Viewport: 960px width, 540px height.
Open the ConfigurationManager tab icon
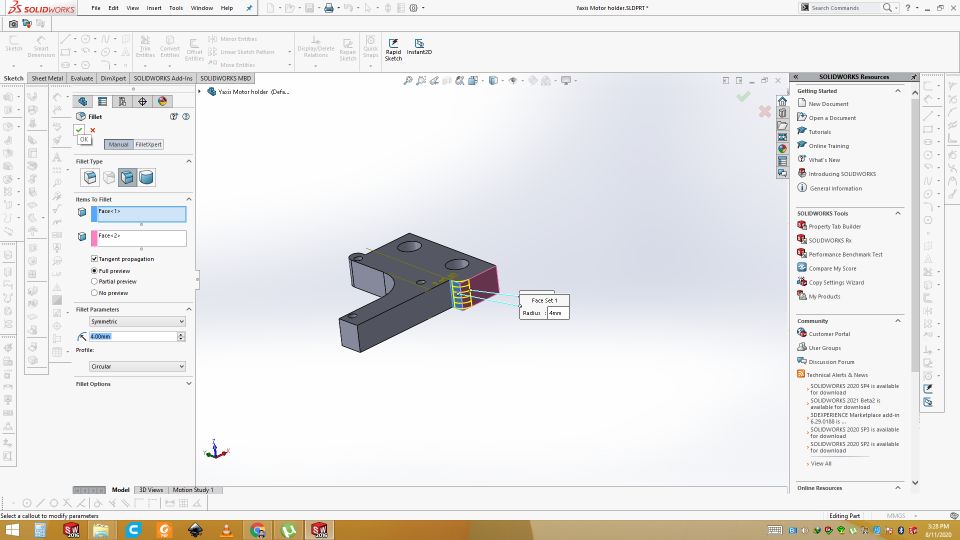pyautogui.click(x=122, y=102)
